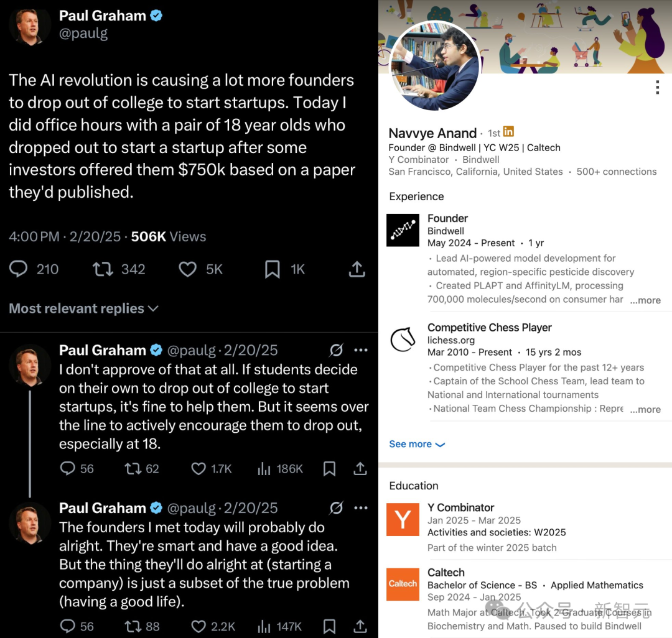Screen dimensions: 672x638
Task: View analytics of reply with 186K views
Action: (264, 469)
